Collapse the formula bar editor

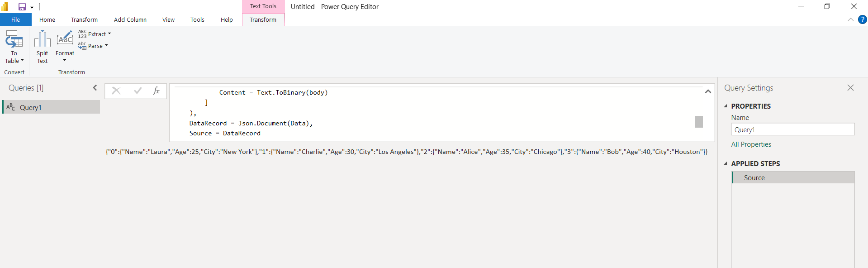pyautogui.click(x=708, y=91)
